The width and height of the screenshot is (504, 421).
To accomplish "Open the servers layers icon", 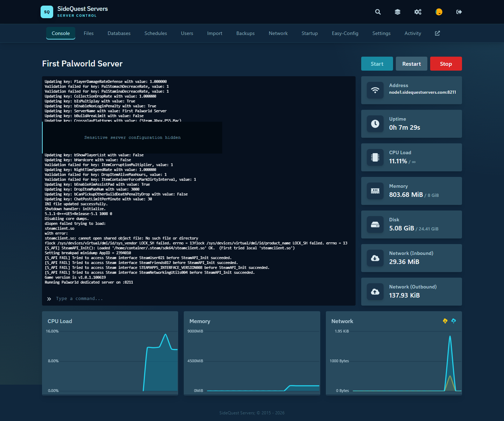I will click(398, 12).
